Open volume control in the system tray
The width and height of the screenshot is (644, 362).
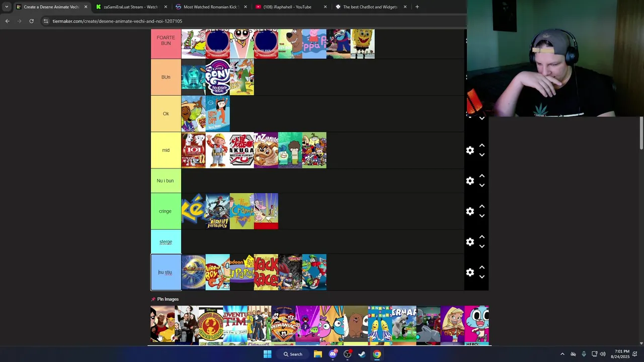coord(603,354)
